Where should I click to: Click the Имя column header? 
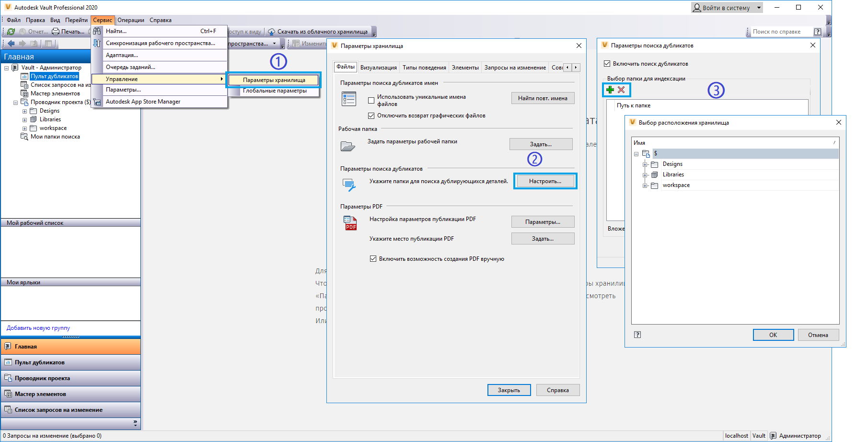click(x=735, y=143)
